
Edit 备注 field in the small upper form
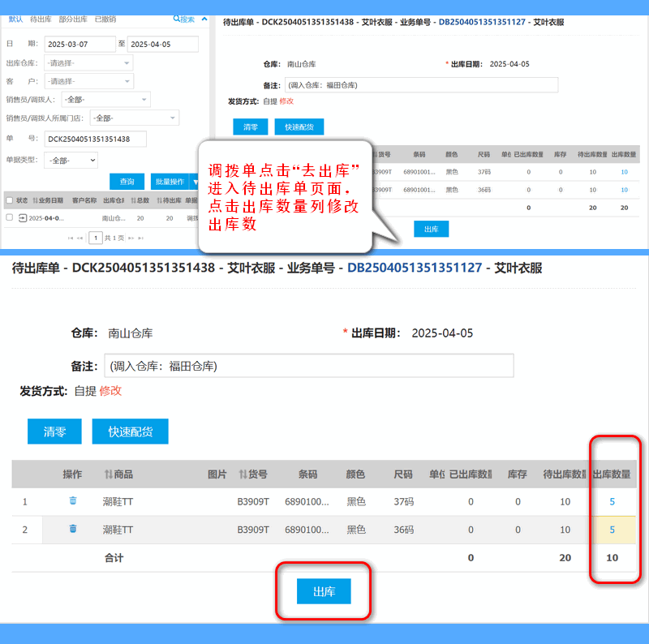tap(421, 85)
